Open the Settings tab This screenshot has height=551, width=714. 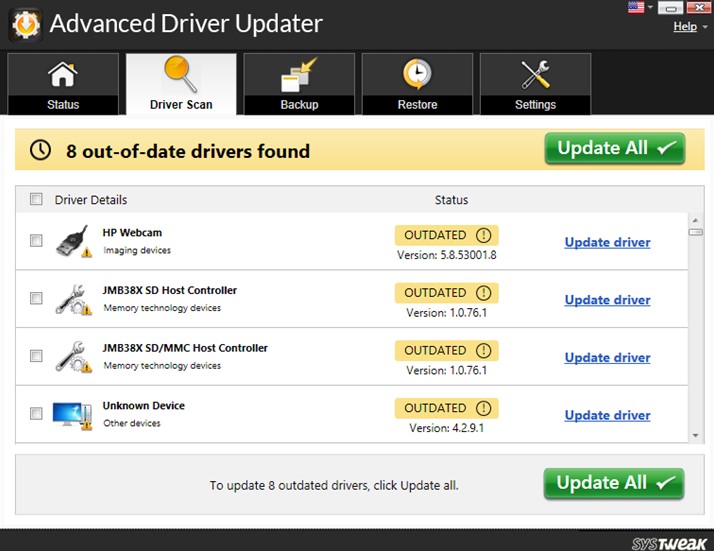point(536,84)
